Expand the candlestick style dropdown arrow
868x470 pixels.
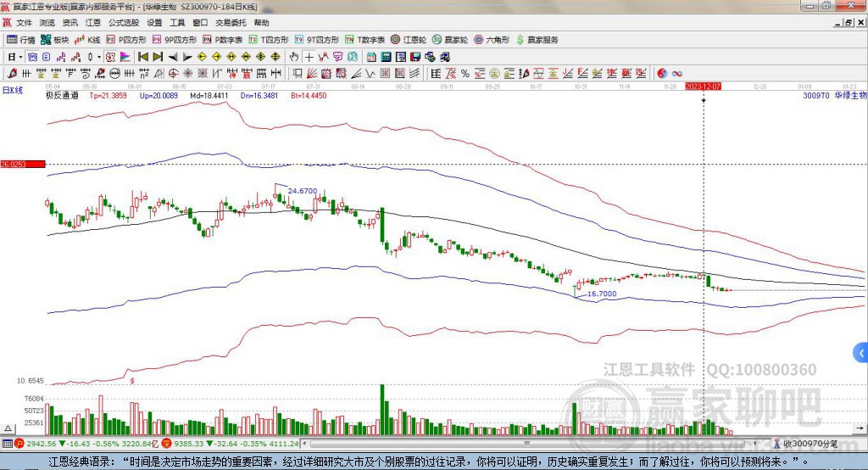(x=98, y=57)
